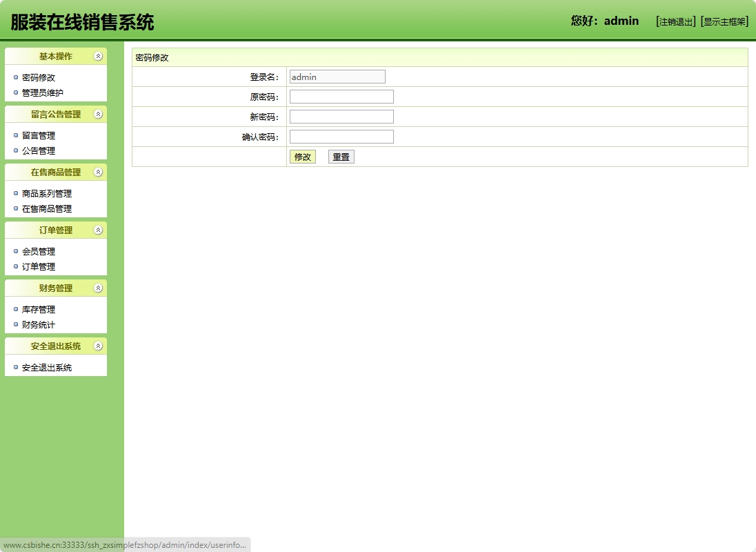Click the 确认密码 input field

click(341, 137)
